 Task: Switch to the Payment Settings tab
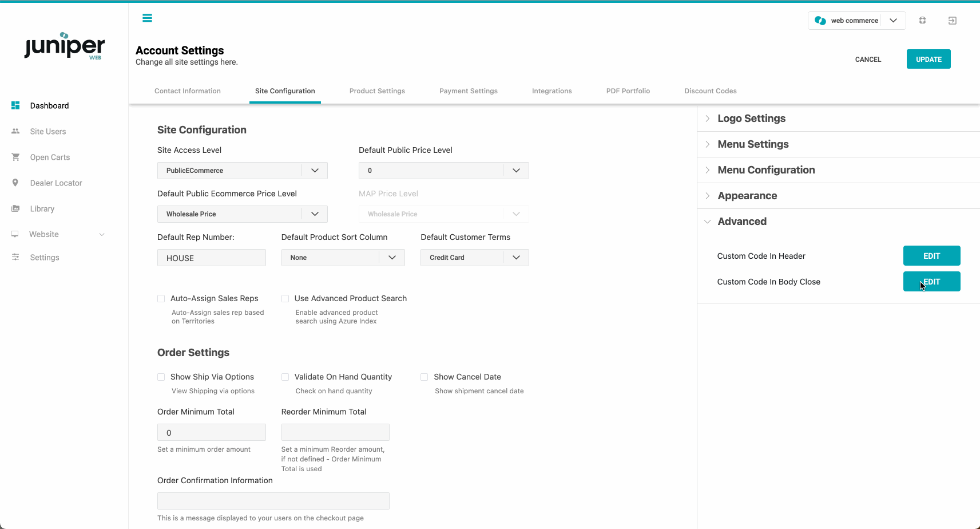(469, 91)
